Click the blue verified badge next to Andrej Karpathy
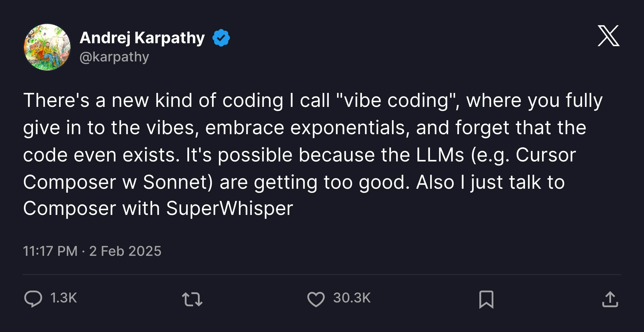This screenshot has height=332, width=644. click(x=221, y=37)
